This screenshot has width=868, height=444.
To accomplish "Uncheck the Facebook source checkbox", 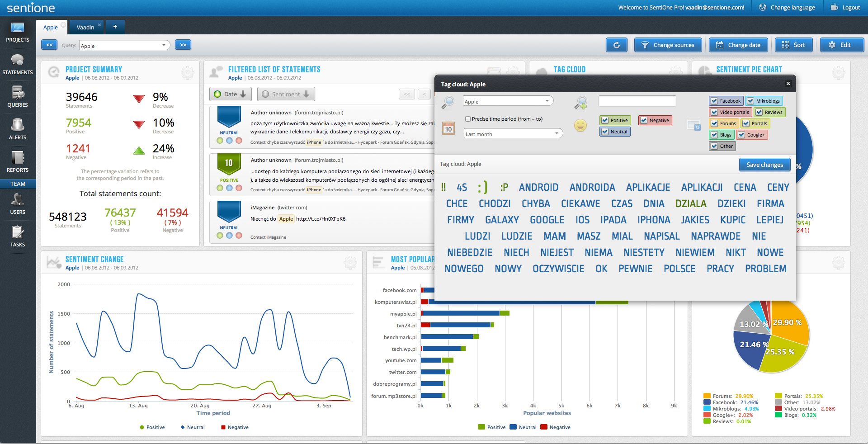I will pyautogui.click(x=715, y=101).
